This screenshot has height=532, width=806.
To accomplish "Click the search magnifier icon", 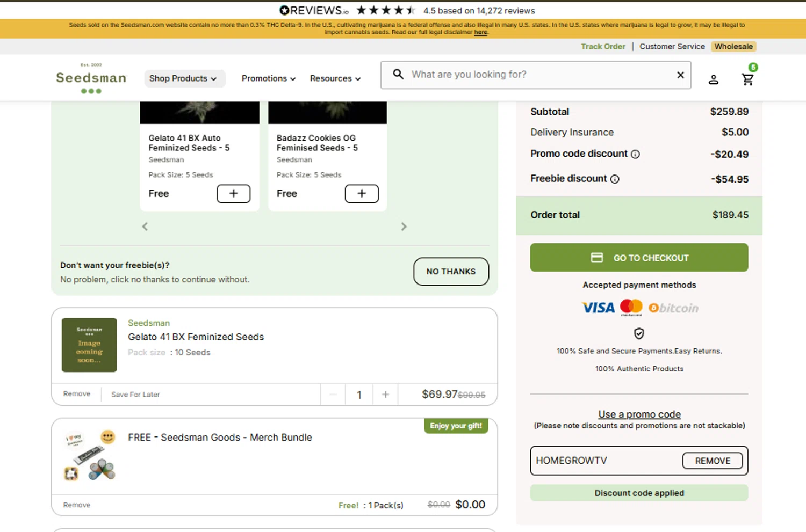I will tap(398, 74).
